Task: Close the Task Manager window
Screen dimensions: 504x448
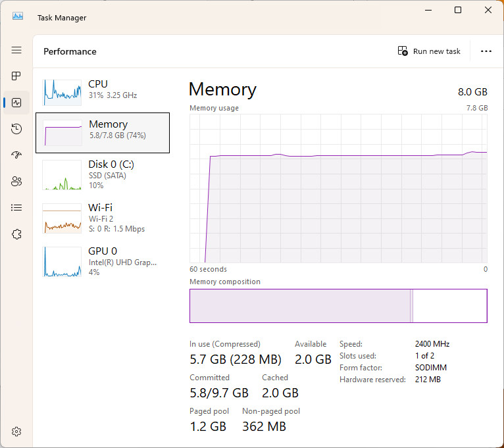Action: pos(488,10)
